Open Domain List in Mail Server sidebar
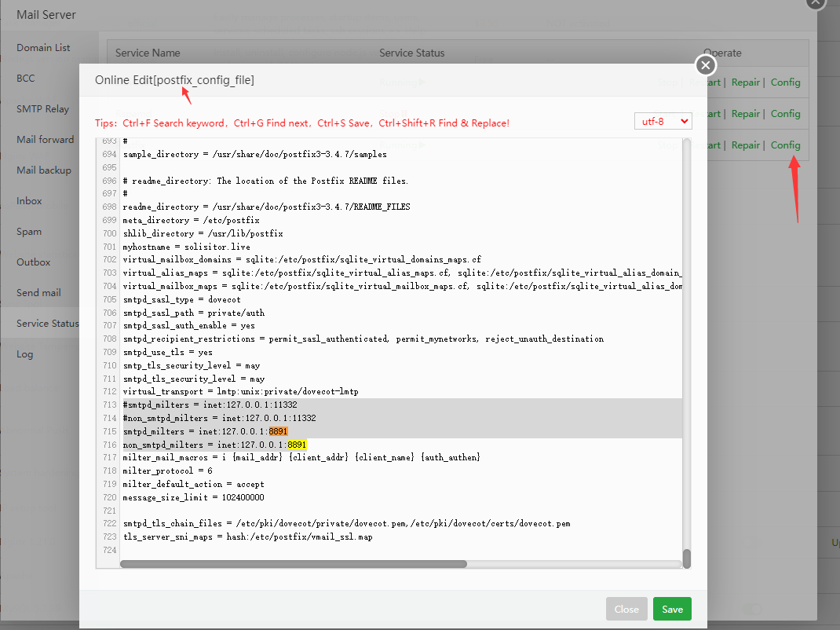This screenshot has width=840, height=630. tap(43, 48)
